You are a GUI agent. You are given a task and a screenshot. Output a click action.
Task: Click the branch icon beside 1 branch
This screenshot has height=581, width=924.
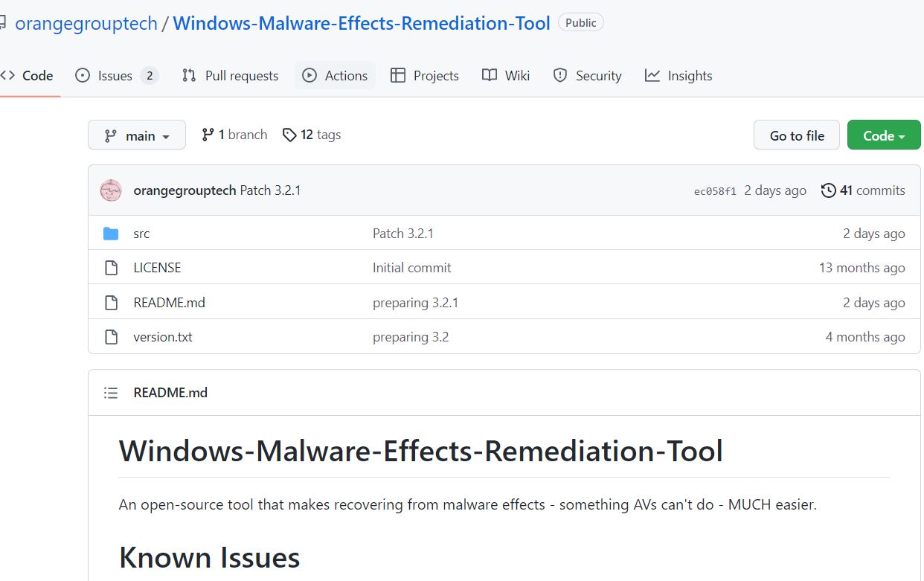208,135
